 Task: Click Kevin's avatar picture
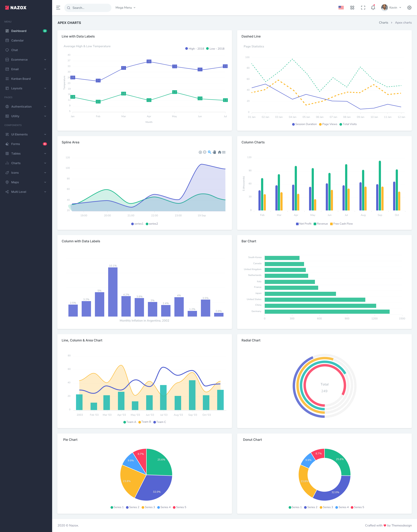pyautogui.click(x=384, y=8)
